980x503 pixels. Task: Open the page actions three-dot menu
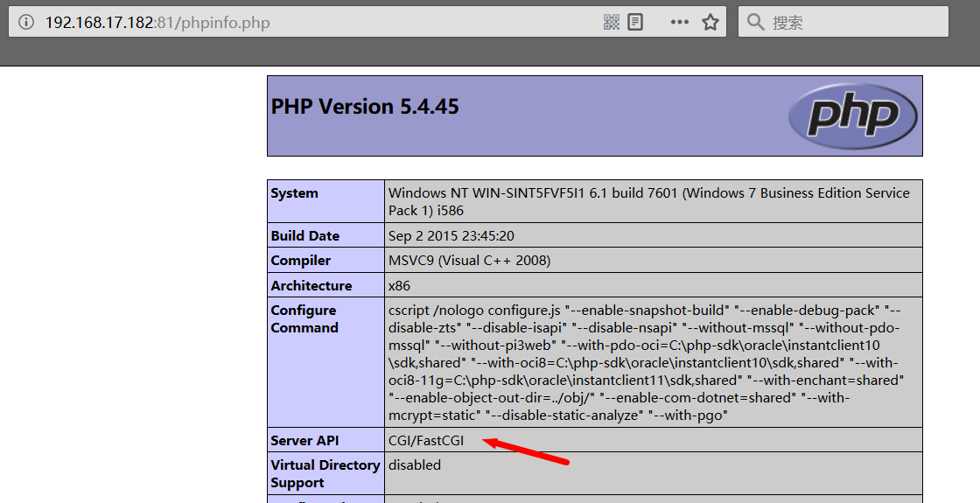point(680,22)
